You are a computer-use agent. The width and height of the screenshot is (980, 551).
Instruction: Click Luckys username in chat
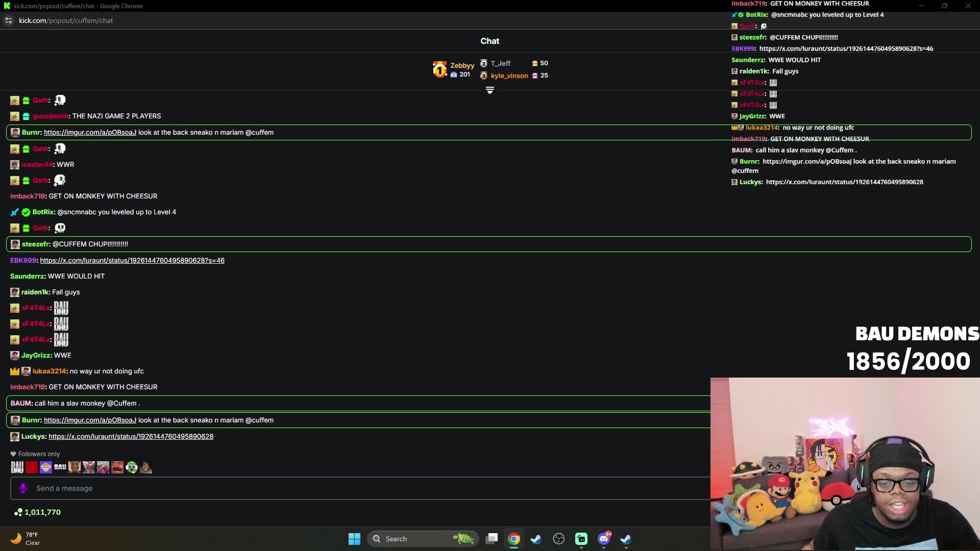33,436
